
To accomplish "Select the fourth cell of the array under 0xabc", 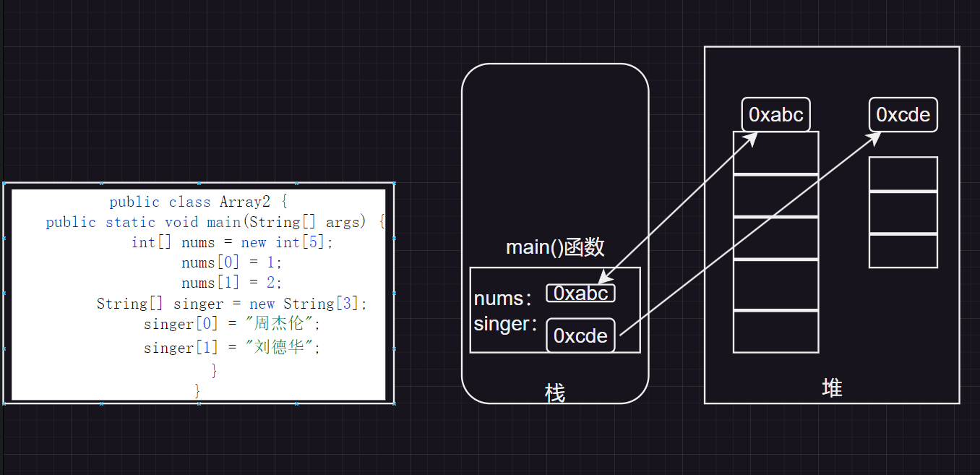I will click(776, 284).
